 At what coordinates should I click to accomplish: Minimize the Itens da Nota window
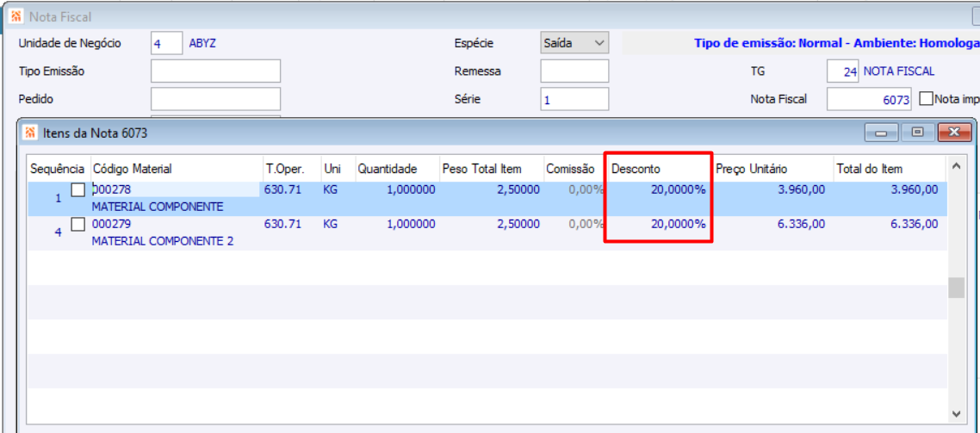[882, 132]
